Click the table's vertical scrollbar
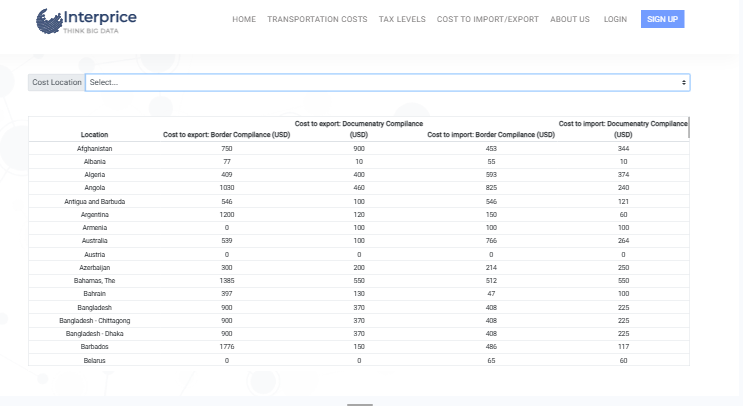 [x=689, y=128]
